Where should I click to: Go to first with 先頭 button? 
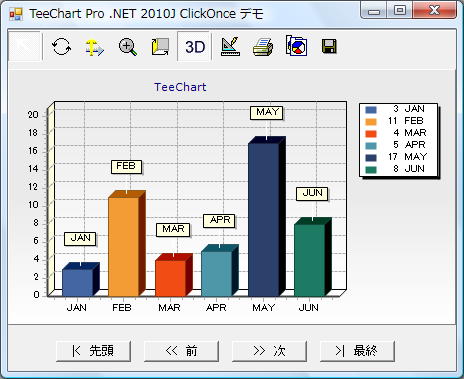coord(93,351)
